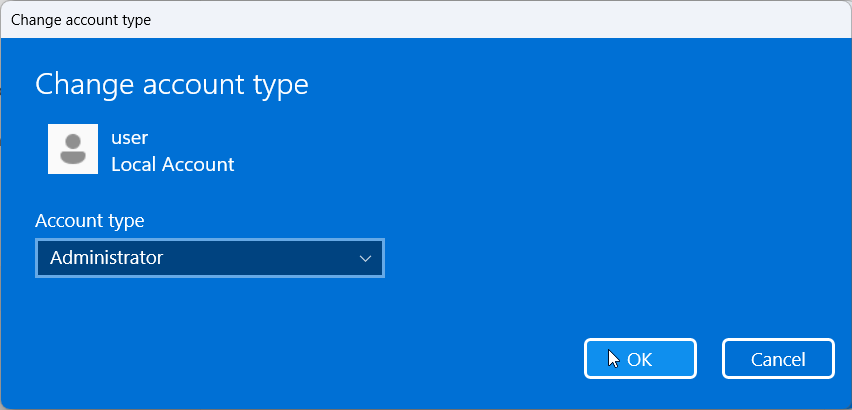The height and width of the screenshot is (410, 852).
Task: Click the "Account type" field label
Action: pos(90,220)
